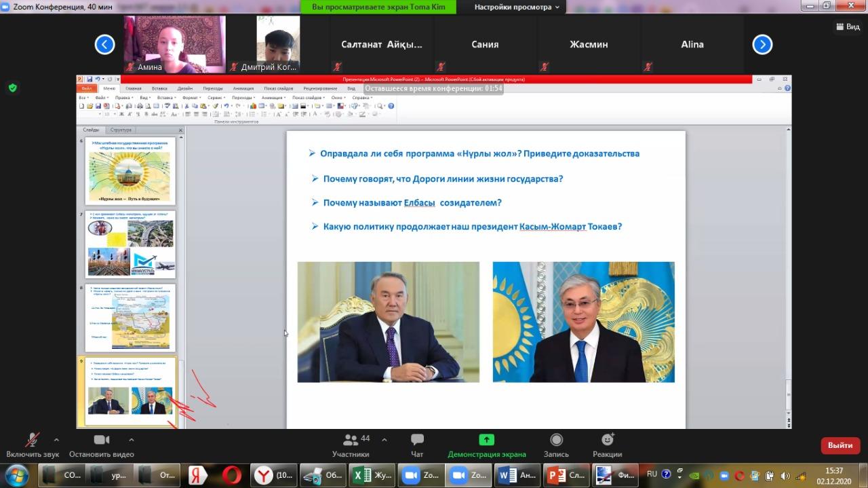Open the Вставка ribbon tab
Screen dimensions: 868x488
pyautogui.click(x=159, y=88)
